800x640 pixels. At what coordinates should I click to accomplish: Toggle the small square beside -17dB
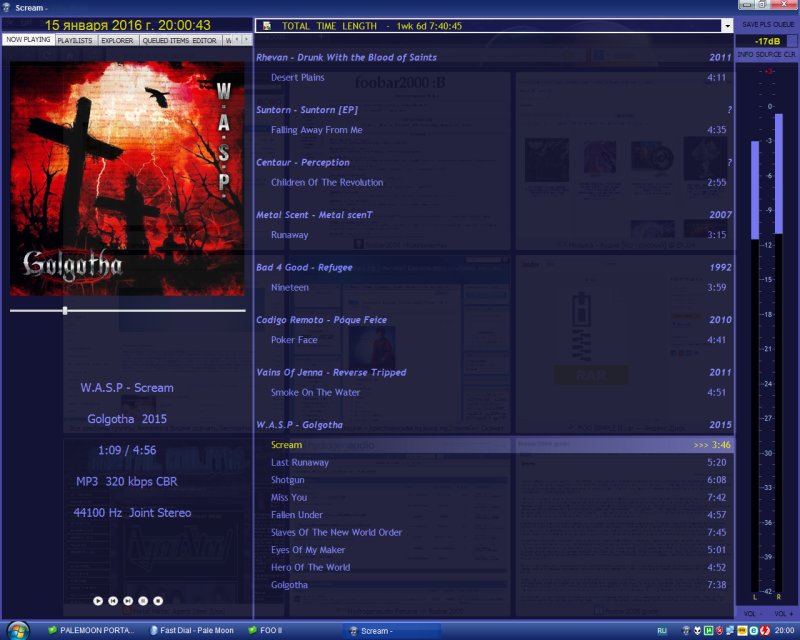[x=792, y=40]
